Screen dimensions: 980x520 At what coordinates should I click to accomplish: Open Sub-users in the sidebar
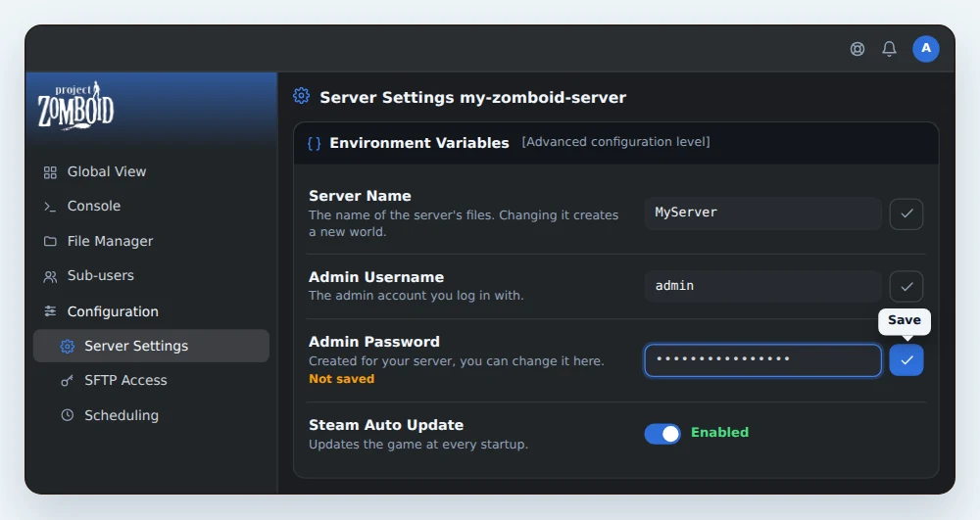[x=151, y=276]
